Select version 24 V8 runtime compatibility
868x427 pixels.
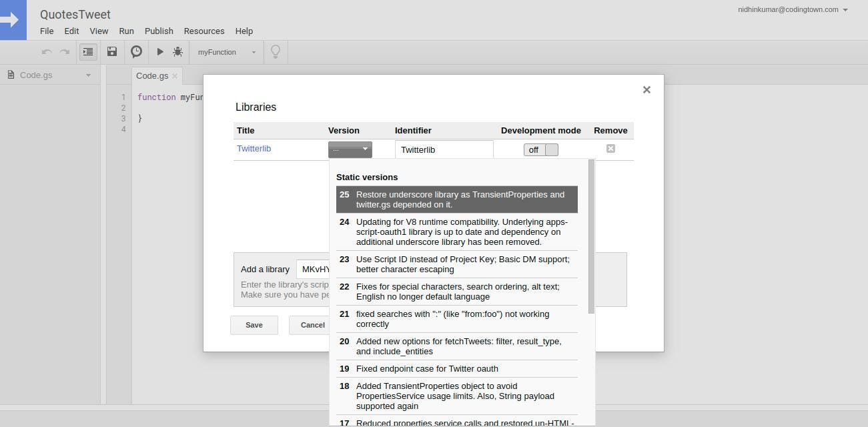(456, 232)
